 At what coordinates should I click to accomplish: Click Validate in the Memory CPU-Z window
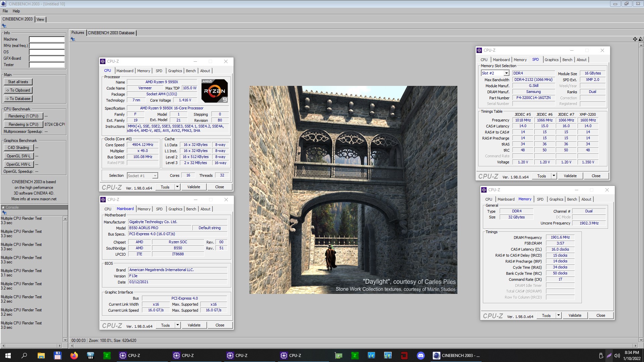click(575, 315)
